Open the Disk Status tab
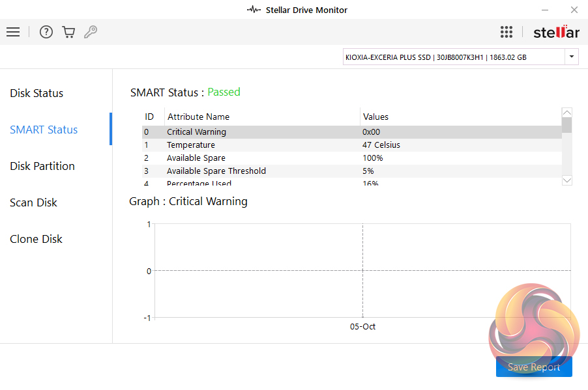Screen dimensions: 588x390 click(37, 93)
